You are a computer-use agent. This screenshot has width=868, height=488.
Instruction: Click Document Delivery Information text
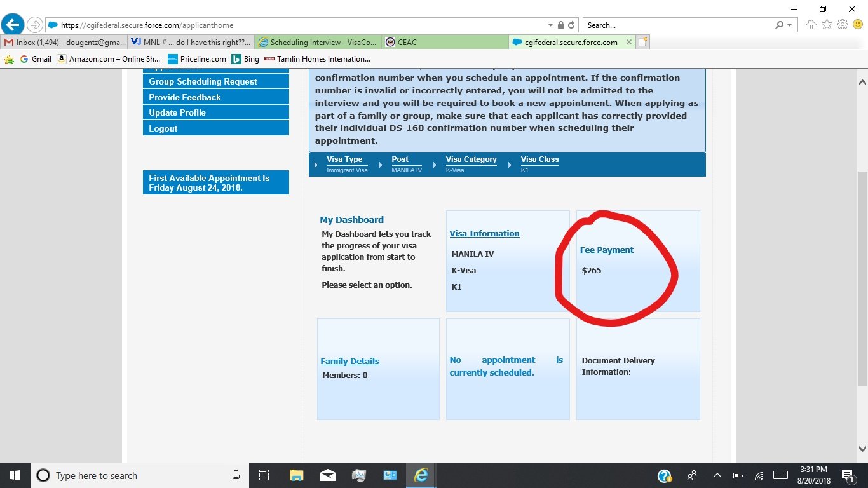coord(618,366)
